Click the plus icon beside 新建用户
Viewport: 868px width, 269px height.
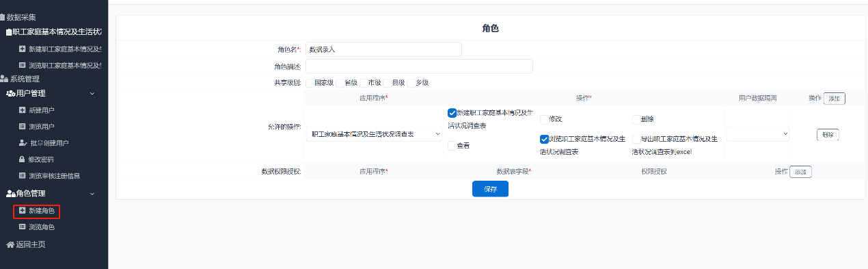pos(22,110)
